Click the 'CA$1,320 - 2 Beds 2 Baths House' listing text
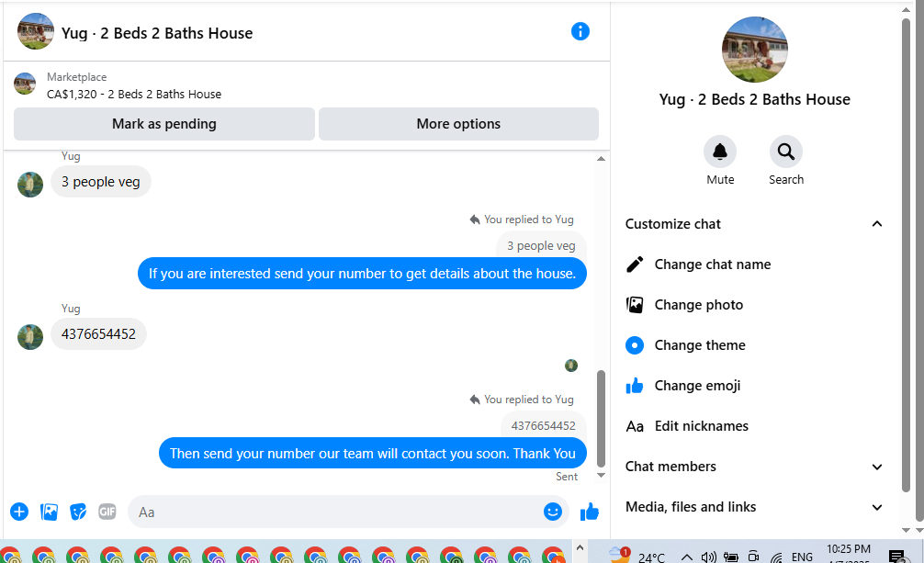924x563 pixels. click(134, 95)
